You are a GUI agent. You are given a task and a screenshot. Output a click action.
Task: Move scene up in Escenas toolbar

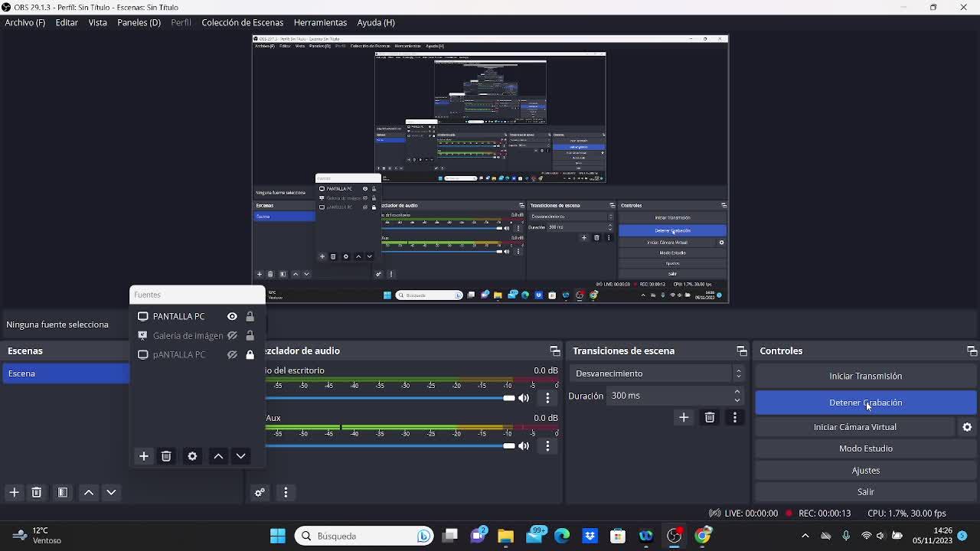click(x=89, y=492)
